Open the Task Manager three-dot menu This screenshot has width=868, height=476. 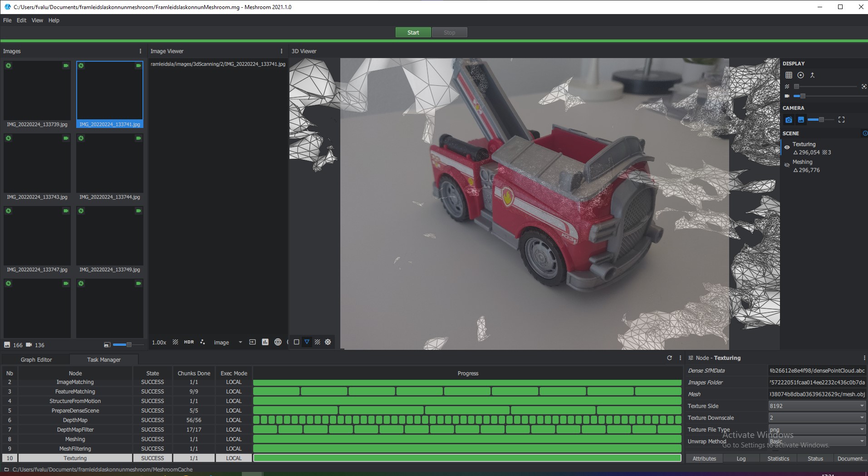pos(680,358)
